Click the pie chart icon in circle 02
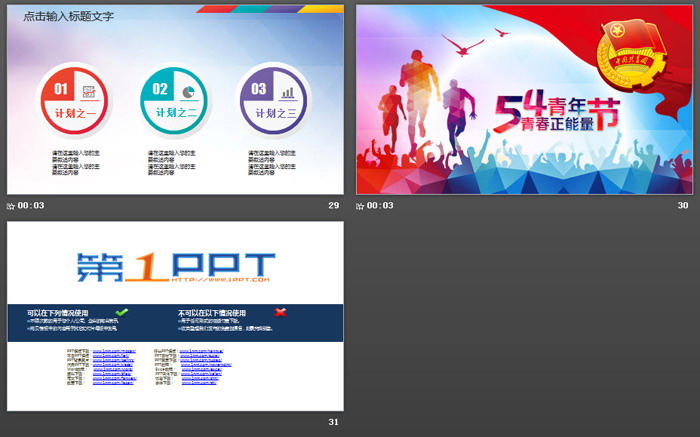Screen dimensions: 700x437 tap(186, 92)
